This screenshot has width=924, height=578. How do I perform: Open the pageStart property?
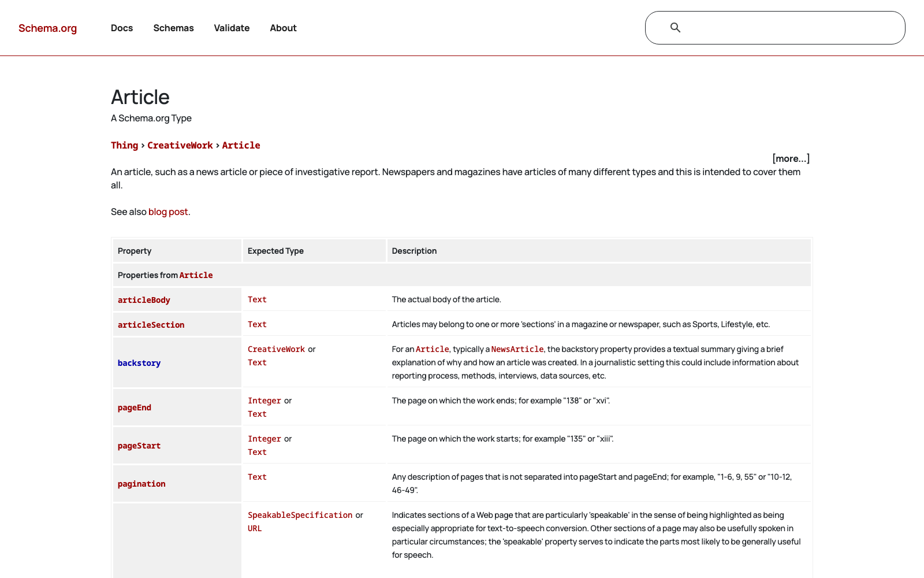point(139,446)
